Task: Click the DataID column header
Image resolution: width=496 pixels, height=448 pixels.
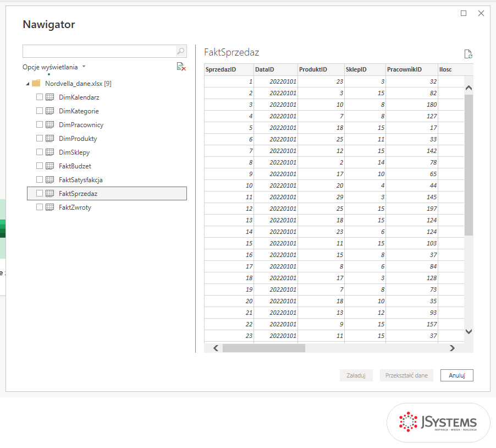Action: click(x=276, y=69)
